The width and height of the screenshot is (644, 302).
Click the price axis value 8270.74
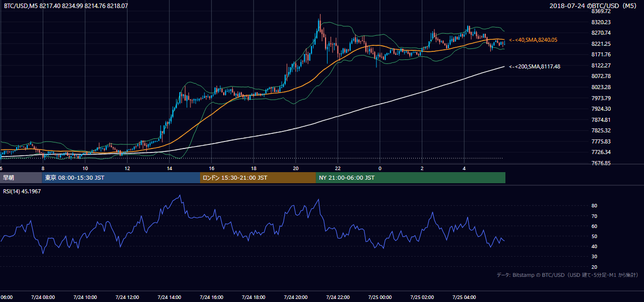(x=601, y=33)
